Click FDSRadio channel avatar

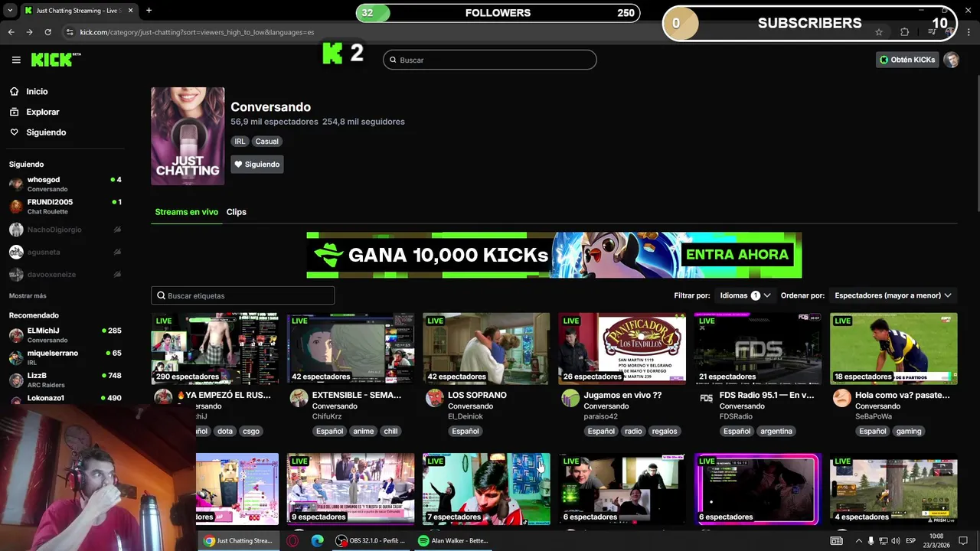point(706,398)
